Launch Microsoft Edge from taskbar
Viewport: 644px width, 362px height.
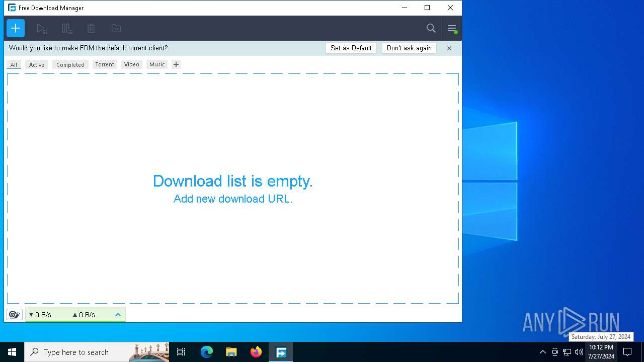[x=207, y=352]
